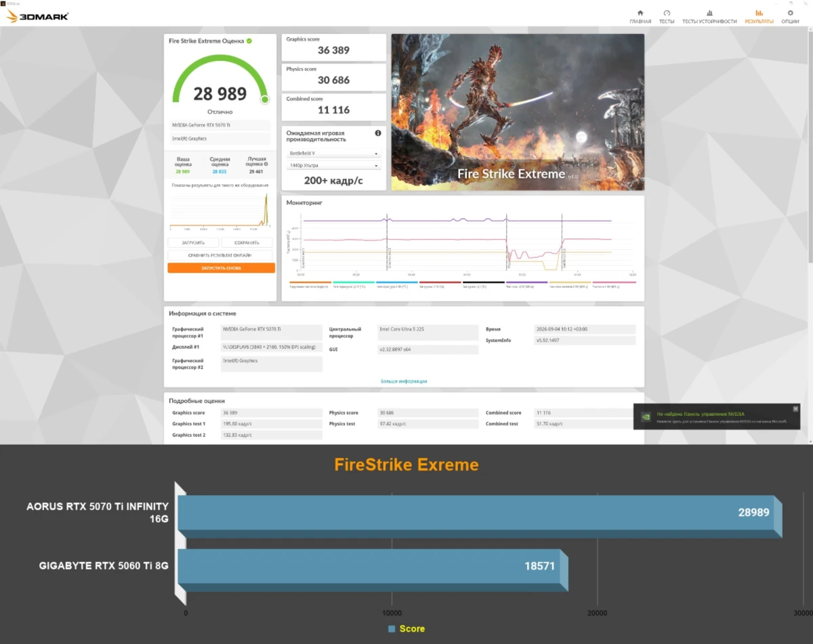This screenshot has width=813, height=644.
Task: Click the red legend swatch in Мониторинг
Action: 440,282
